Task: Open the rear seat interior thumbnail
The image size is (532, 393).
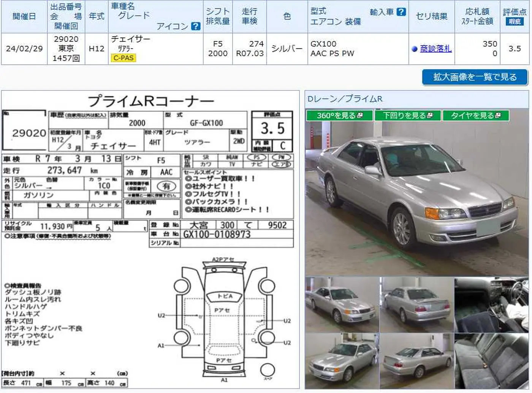Action: 491,361
